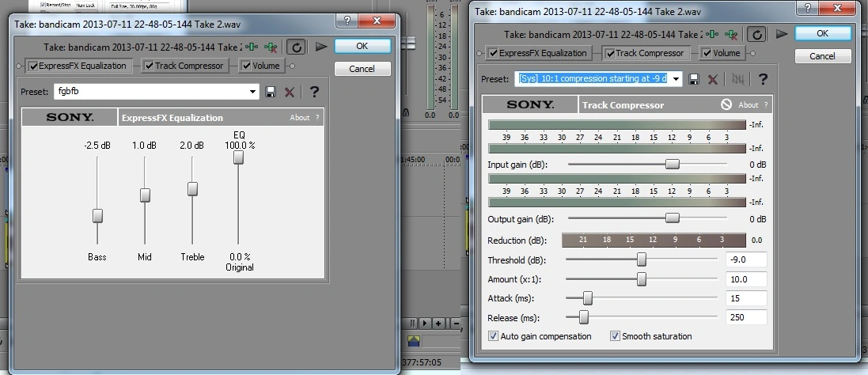Uncheck ExpressFX Equalization in the equalization dialog chain
The height and width of the screenshot is (375, 868).
pyautogui.click(x=34, y=66)
